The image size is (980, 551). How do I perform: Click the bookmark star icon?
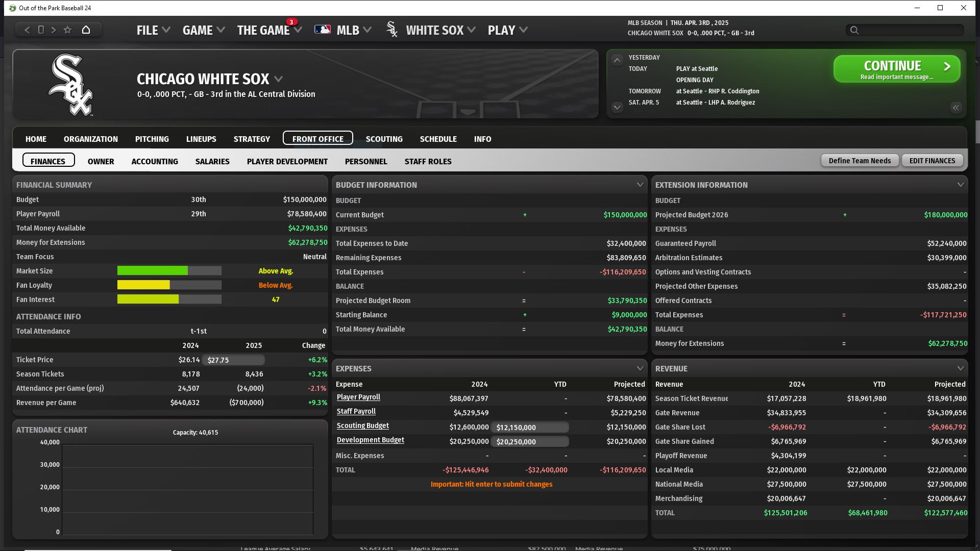click(67, 30)
